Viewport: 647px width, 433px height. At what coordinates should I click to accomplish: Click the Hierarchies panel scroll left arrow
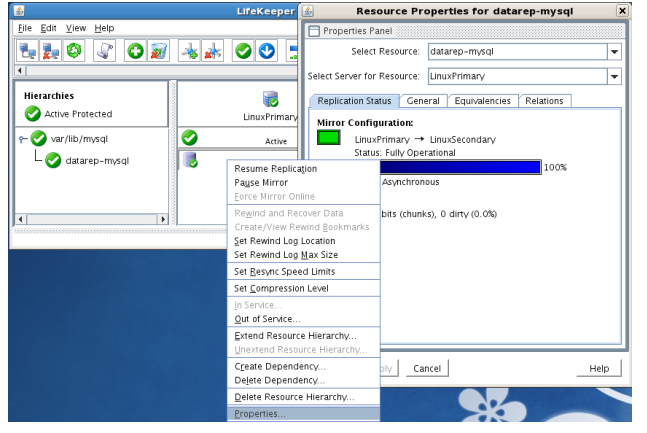point(21,219)
